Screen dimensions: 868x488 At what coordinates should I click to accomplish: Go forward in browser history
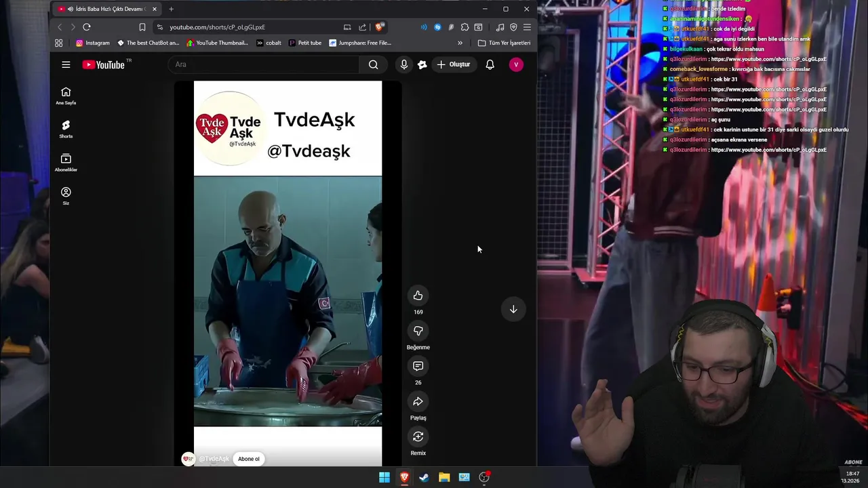(x=73, y=27)
